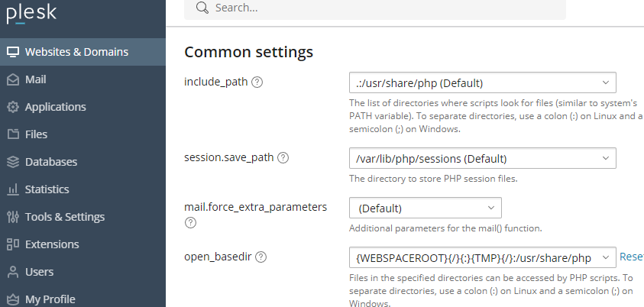Click into the Search field
The height and width of the screenshot is (307, 644).
click(x=382, y=8)
